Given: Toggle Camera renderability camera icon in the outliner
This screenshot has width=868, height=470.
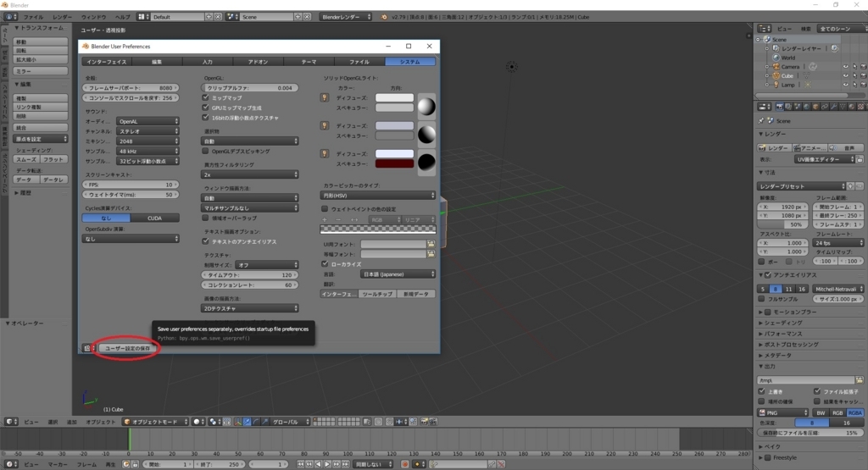Looking at the screenshot, I should pyautogui.click(x=863, y=66).
